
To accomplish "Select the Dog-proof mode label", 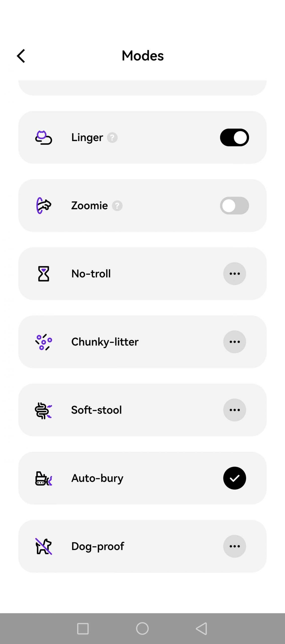I will point(98,546).
